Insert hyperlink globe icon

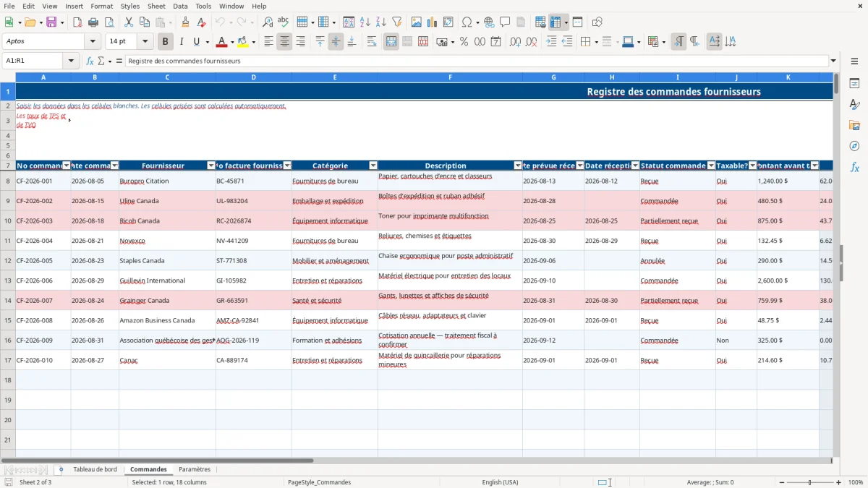489,22
